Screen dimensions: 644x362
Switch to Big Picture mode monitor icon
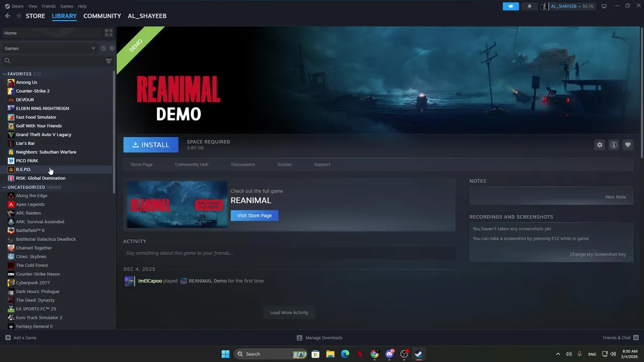[x=604, y=6]
